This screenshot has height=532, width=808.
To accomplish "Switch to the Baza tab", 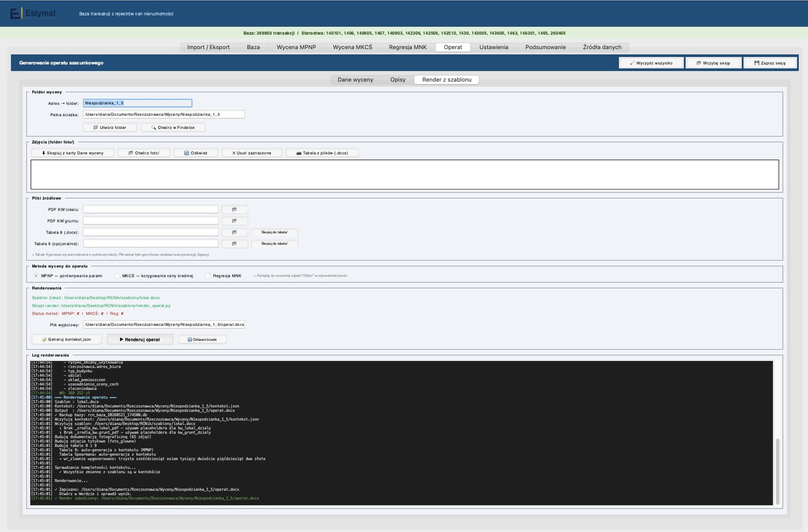I will (x=253, y=47).
